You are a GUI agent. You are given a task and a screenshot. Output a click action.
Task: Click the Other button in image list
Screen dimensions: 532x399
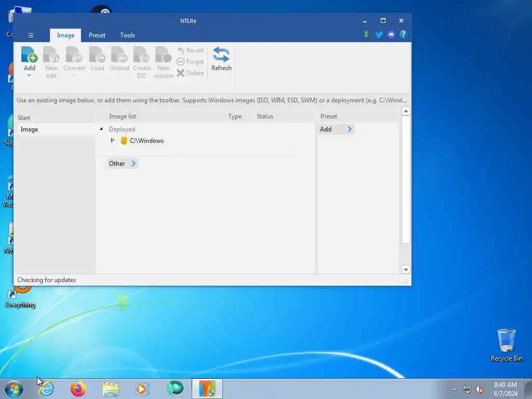[123, 164]
